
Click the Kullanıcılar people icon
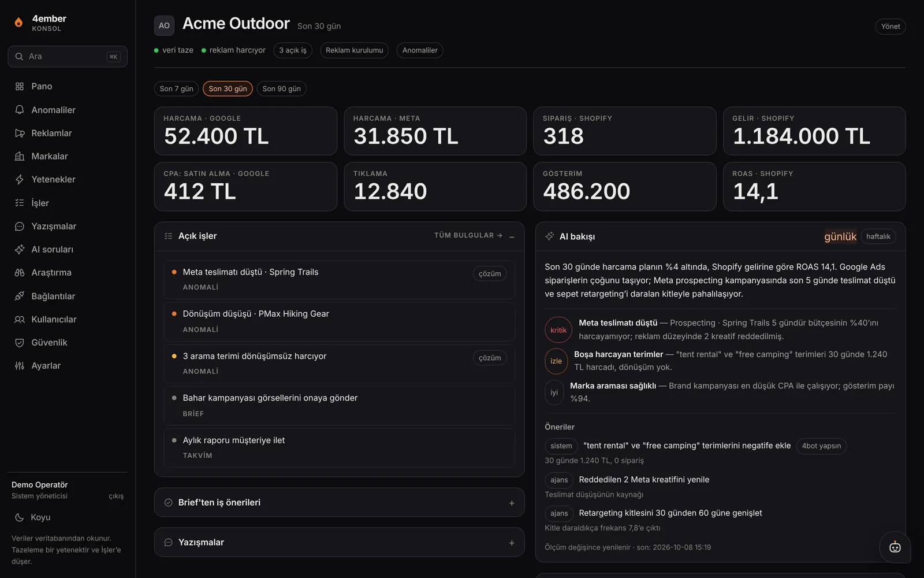point(20,319)
